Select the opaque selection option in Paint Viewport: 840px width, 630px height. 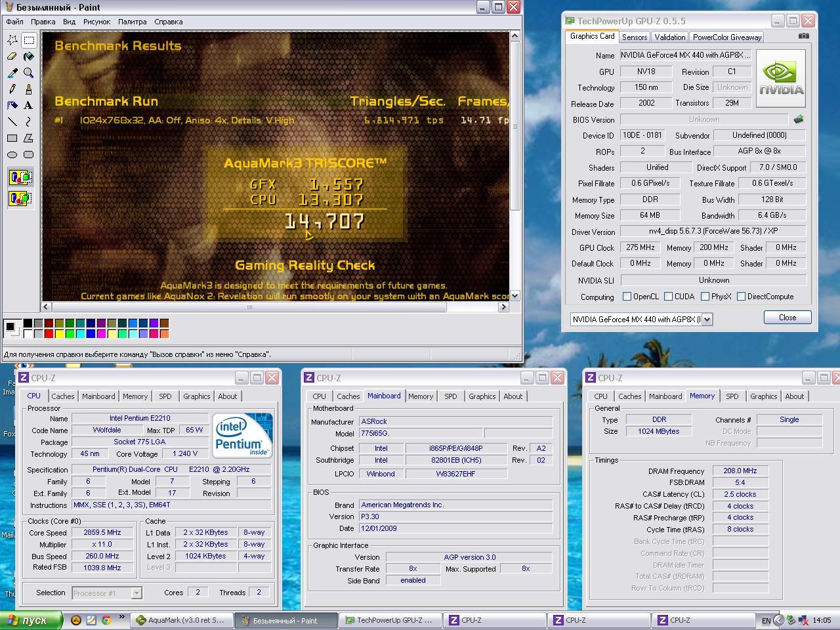point(20,177)
